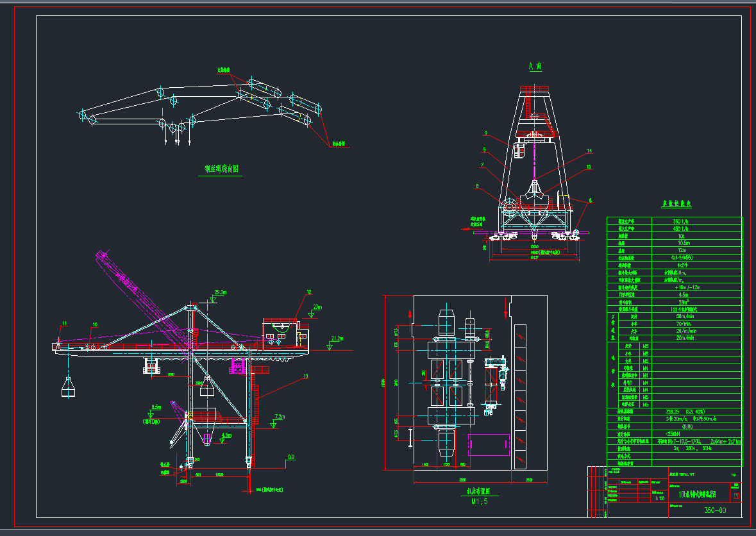This screenshot has width=756, height=536.
Task: Click the 350 t/h table value
Action: click(681, 221)
